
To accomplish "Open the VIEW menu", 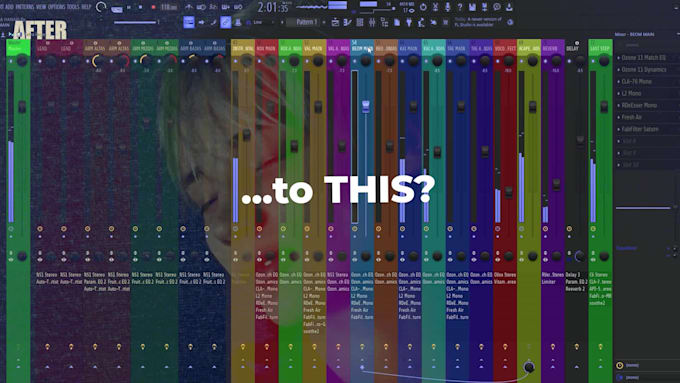I will click(x=41, y=7).
